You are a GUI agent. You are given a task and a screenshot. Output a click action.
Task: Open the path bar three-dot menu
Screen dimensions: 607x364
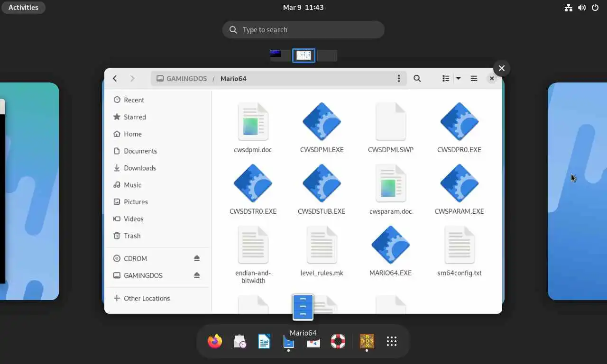(399, 79)
